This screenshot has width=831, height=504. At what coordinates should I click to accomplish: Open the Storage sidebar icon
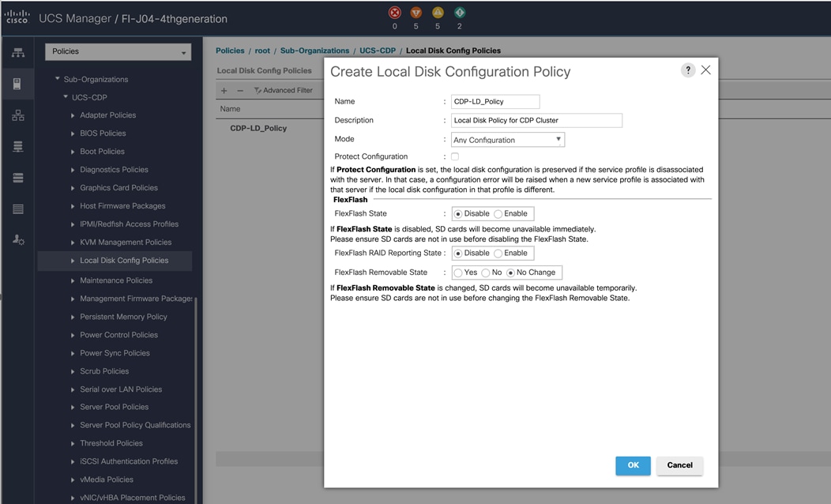pos(18,209)
